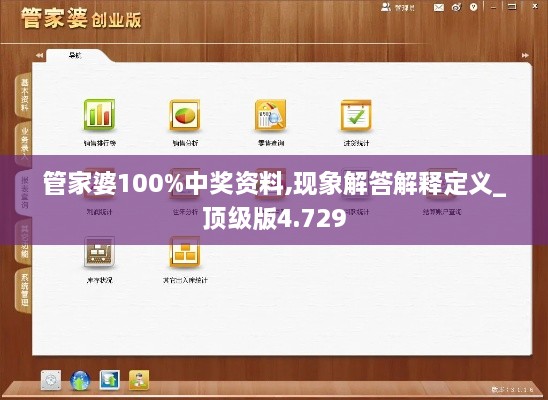Click the right double-arrow tab scroll button
Screen dimensions: 548x400
525,55
